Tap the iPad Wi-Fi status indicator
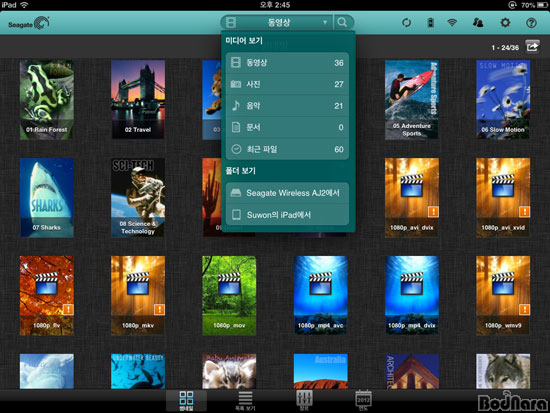This screenshot has height=413, width=550. point(24,5)
